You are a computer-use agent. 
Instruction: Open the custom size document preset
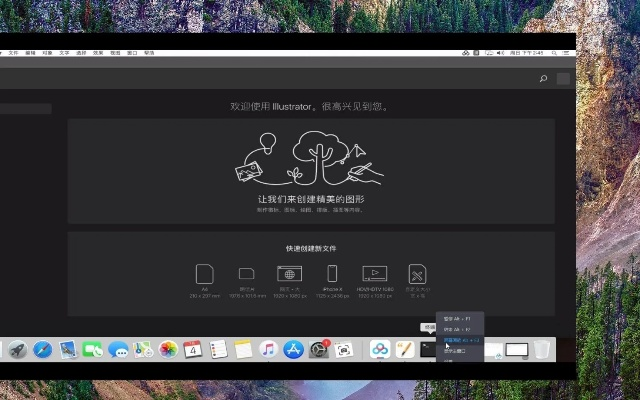[x=417, y=274]
